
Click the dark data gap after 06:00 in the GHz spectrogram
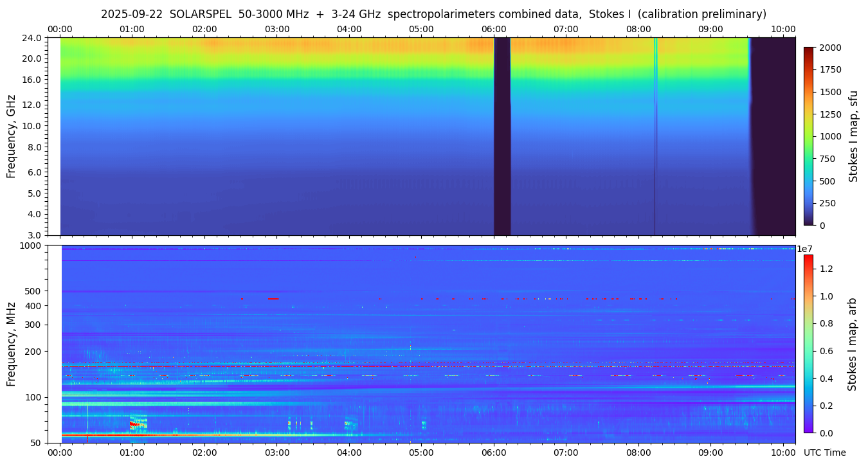point(502,136)
